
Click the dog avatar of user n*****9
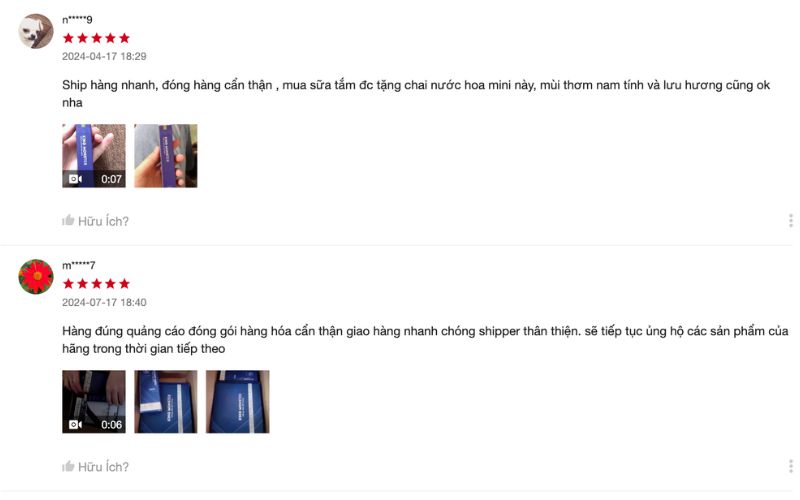pyautogui.click(x=36, y=31)
